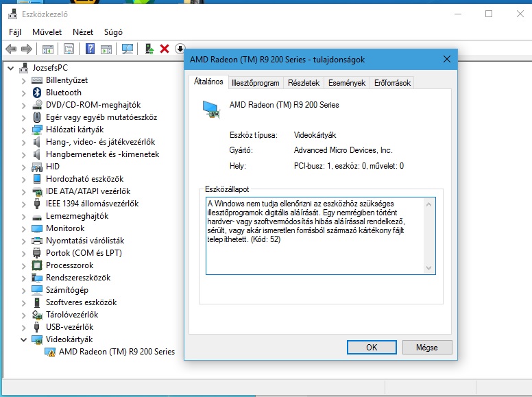The height and width of the screenshot is (397, 532).
Task: Expand the Bluetooth category
Action: [23, 93]
